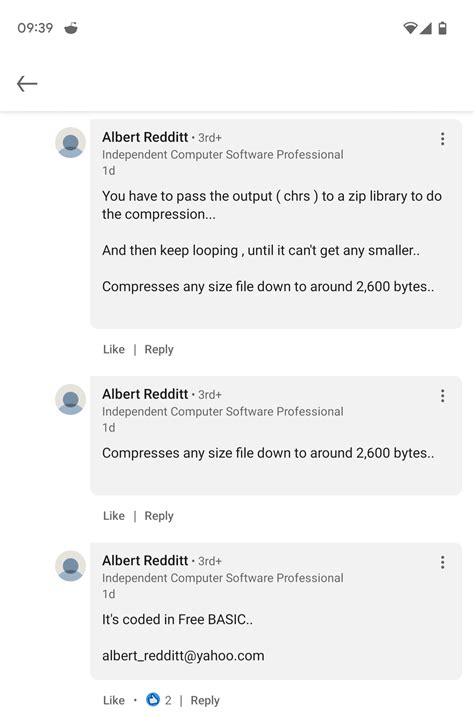Reply to the zip library compression comment
This screenshot has width=474, height=719.
tap(159, 349)
